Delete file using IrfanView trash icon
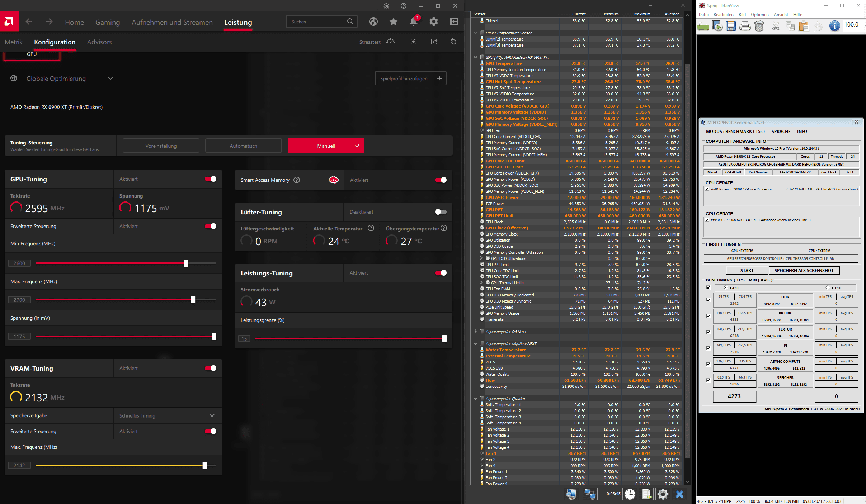 [x=759, y=26]
